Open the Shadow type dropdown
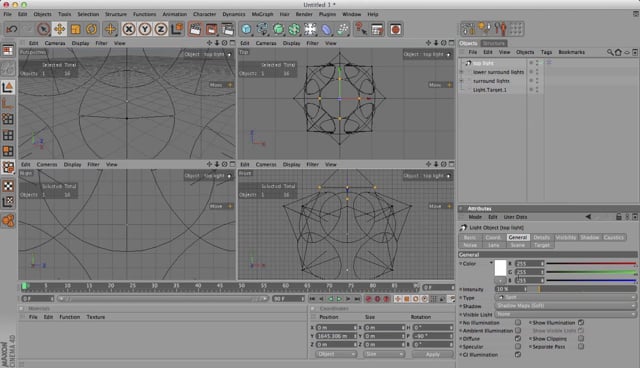The image size is (640, 368). click(565, 306)
